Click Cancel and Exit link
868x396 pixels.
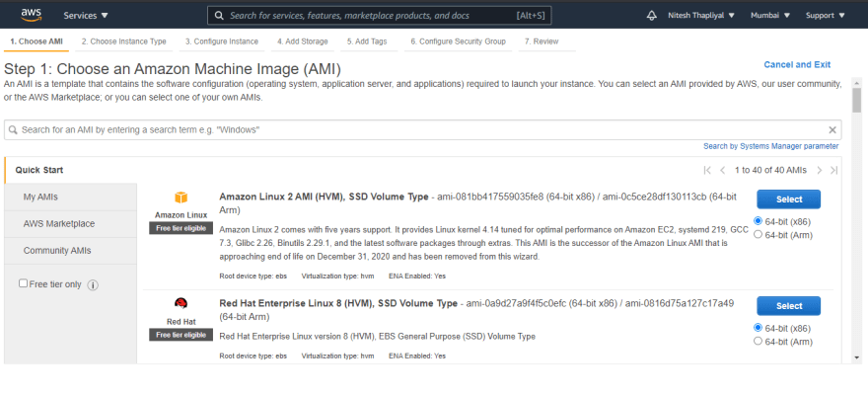(x=797, y=65)
